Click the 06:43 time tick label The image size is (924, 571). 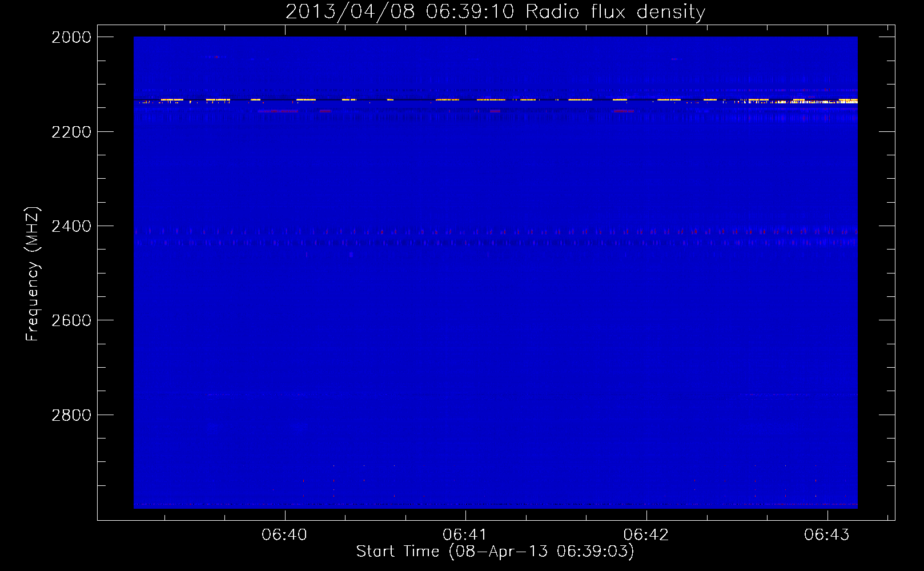tap(827, 535)
